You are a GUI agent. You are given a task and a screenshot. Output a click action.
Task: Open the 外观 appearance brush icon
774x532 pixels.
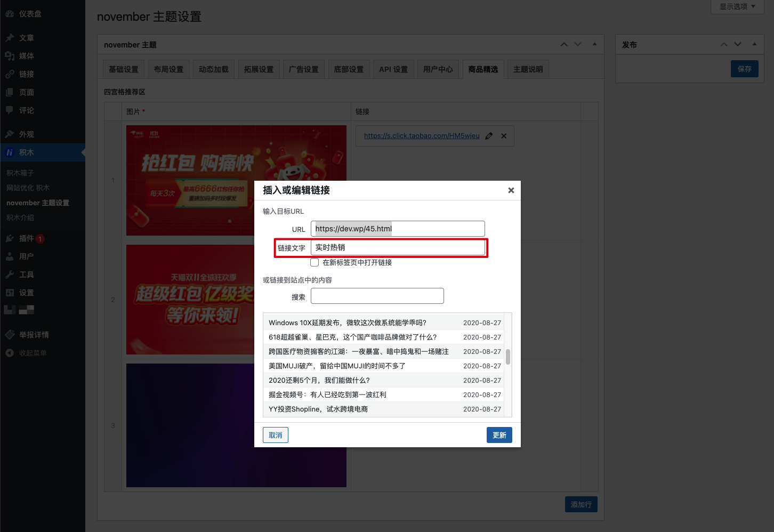(x=10, y=134)
